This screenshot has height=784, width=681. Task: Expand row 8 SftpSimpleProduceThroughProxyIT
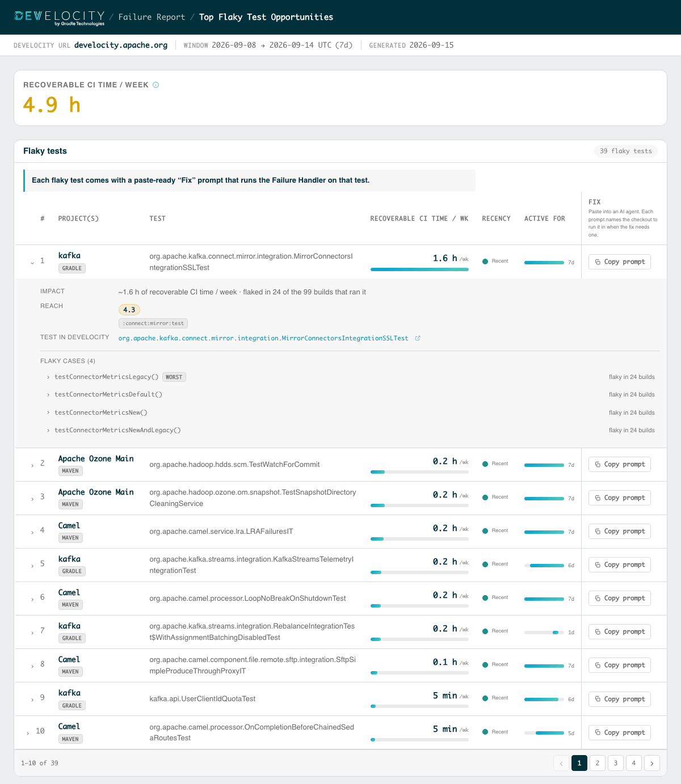pyautogui.click(x=32, y=665)
